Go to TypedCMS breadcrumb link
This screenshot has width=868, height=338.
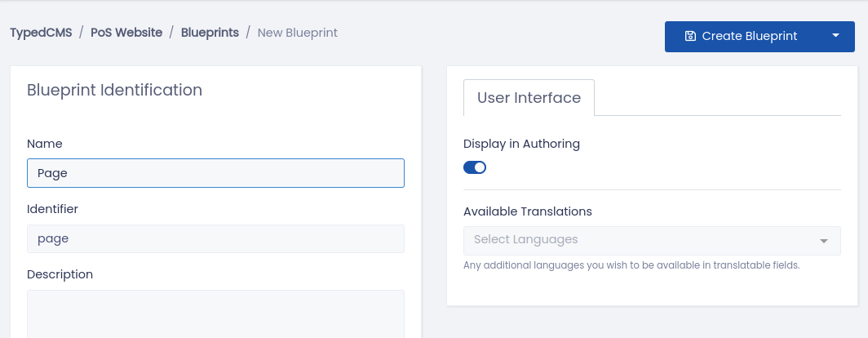coord(41,33)
